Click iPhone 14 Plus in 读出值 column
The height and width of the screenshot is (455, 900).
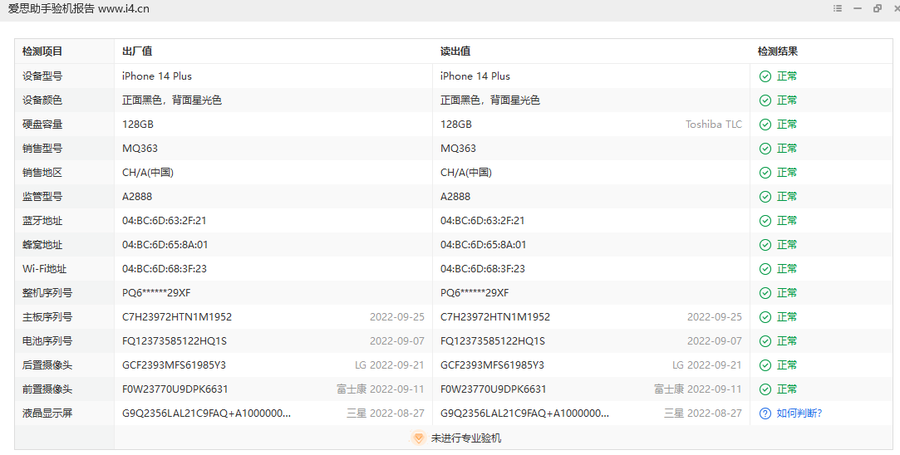click(x=475, y=76)
